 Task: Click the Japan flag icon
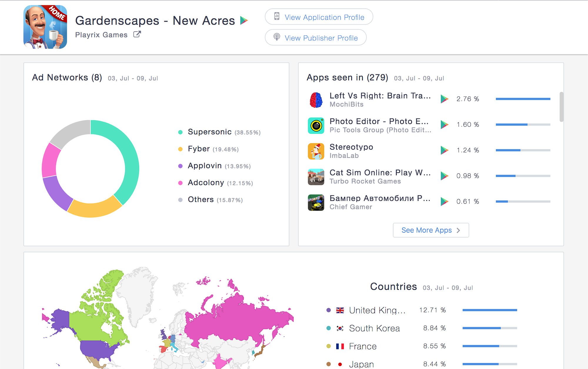tap(340, 364)
